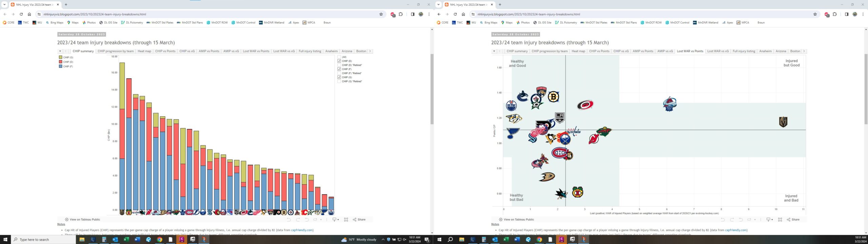868x244 pixels.
Task: Click Edmonton Oilers logo on scatter plot
Action: click(x=511, y=106)
